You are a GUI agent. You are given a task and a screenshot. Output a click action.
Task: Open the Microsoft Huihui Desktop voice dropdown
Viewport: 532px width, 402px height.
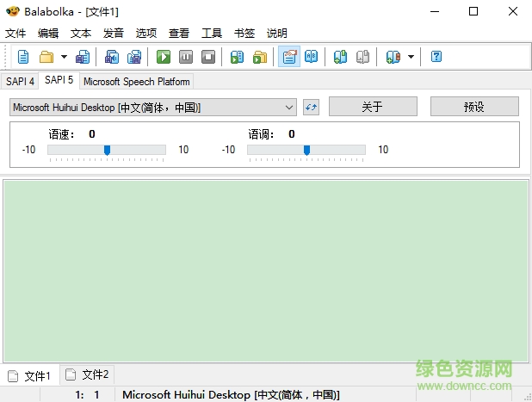[x=153, y=108]
